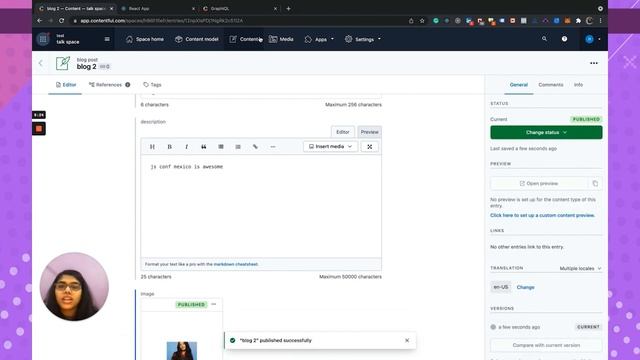640x360 pixels.
Task: Open Media section in navigation
Action: (x=281, y=39)
